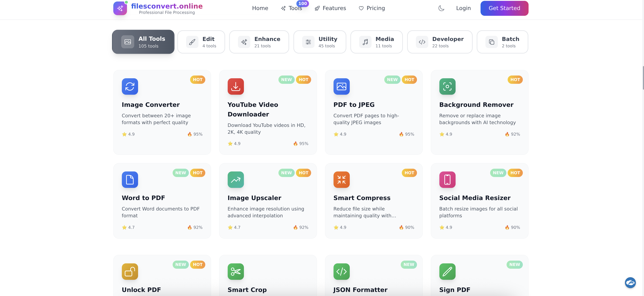Click the Developer code brackets icon
644x296 pixels.
(x=422, y=42)
